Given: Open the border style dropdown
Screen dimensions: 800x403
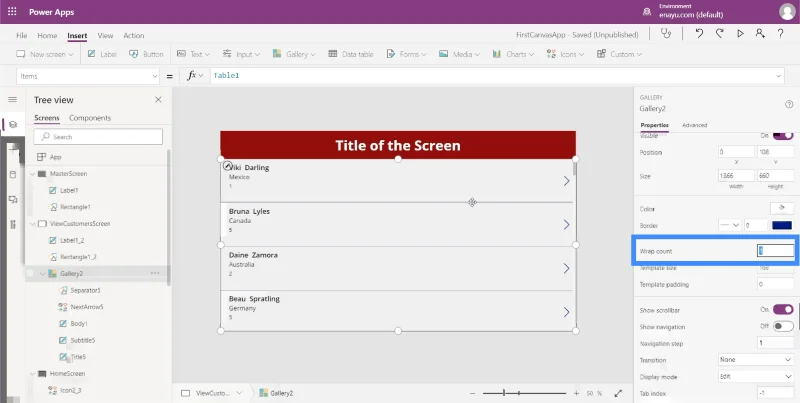Looking at the screenshot, I should coord(730,225).
